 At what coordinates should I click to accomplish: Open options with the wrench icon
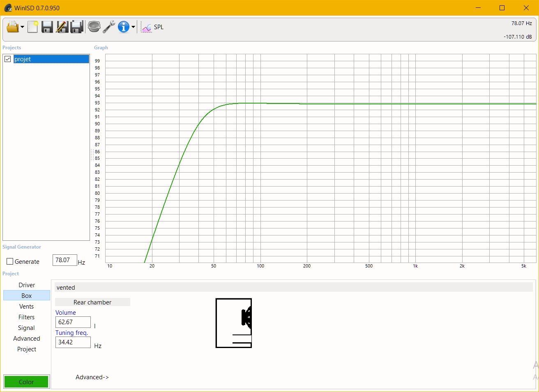(109, 27)
